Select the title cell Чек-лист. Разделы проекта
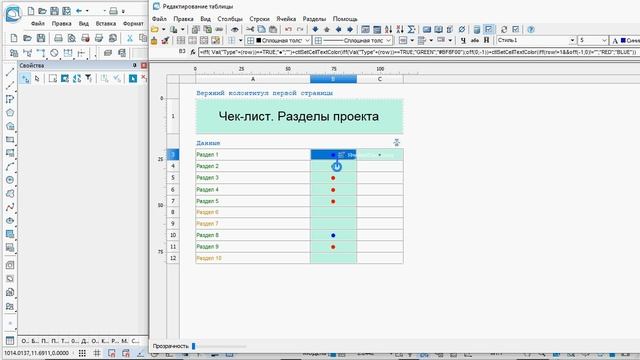Screen dimensions: 640x360 point(299,116)
